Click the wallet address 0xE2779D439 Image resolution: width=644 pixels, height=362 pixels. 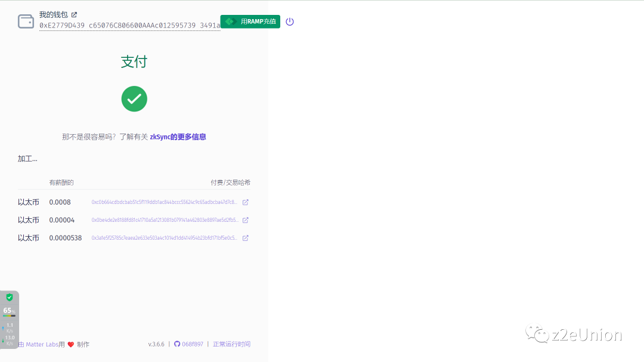[x=129, y=26]
